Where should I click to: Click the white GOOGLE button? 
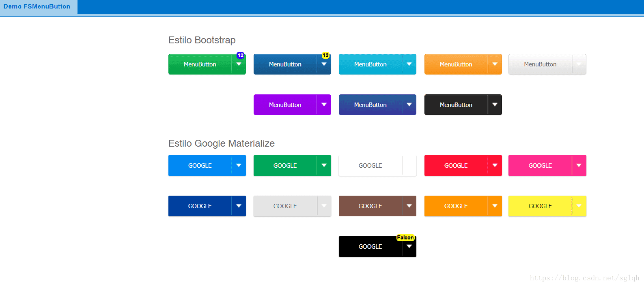(370, 166)
